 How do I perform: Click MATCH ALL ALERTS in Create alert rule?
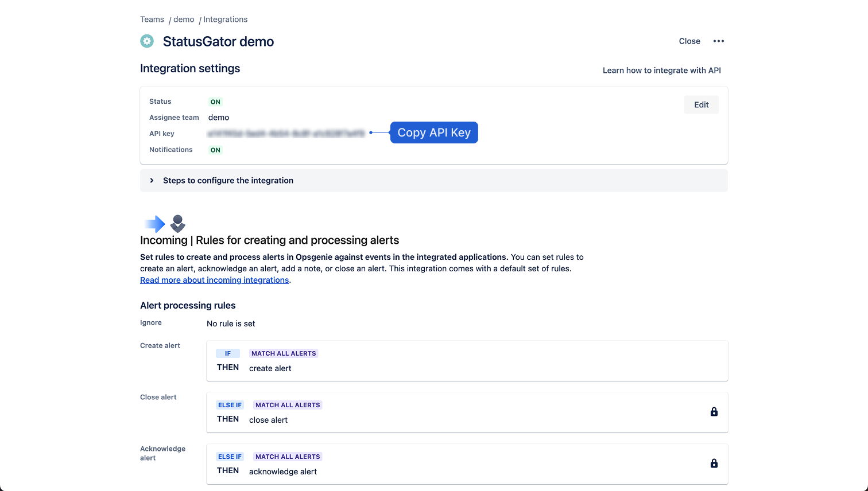pyautogui.click(x=284, y=353)
